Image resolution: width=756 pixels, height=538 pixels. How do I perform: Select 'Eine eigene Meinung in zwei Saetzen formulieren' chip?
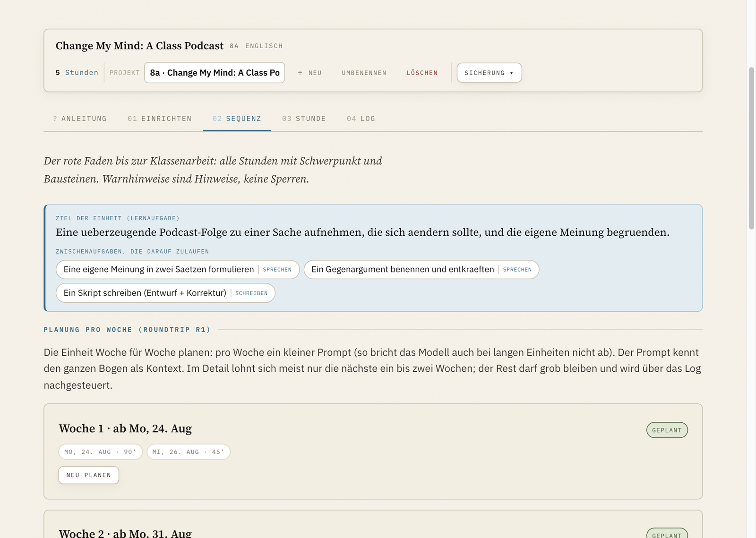tap(178, 270)
